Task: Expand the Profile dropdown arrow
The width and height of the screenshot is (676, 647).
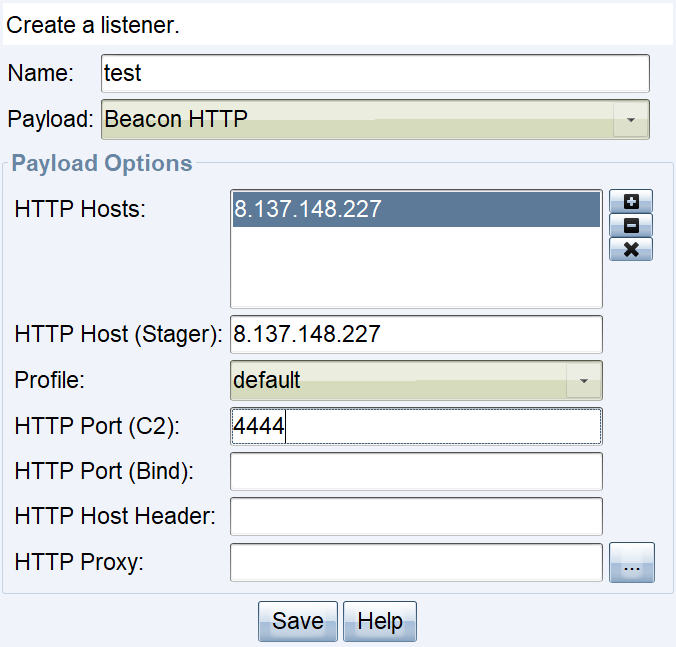Action: (x=584, y=380)
